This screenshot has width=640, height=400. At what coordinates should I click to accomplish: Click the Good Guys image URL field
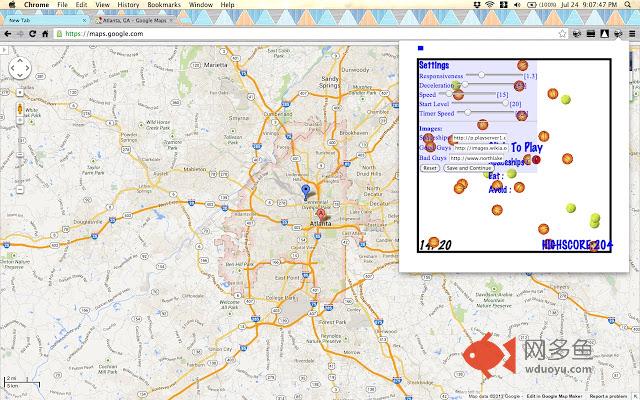tap(480, 148)
